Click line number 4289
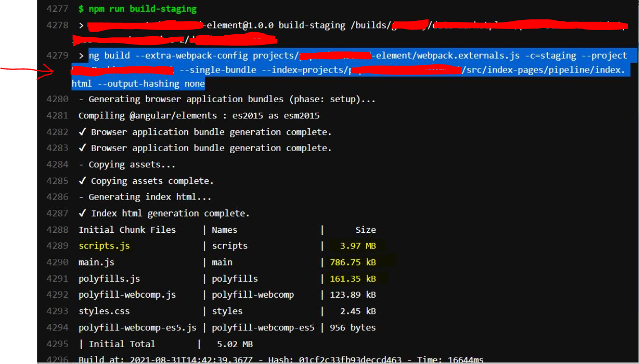Image resolution: width=639 pixels, height=364 pixels. [57, 246]
